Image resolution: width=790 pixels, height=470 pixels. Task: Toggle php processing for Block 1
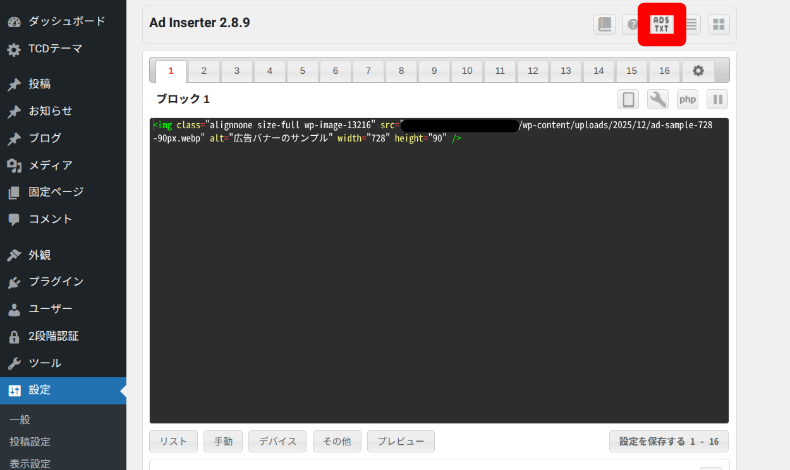[x=688, y=99]
